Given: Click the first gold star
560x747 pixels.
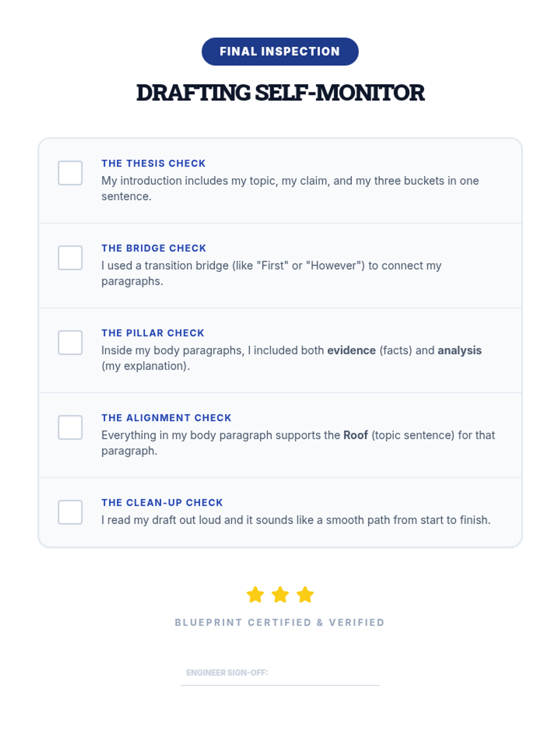Looking at the screenshot, I should tap(255, 595).
